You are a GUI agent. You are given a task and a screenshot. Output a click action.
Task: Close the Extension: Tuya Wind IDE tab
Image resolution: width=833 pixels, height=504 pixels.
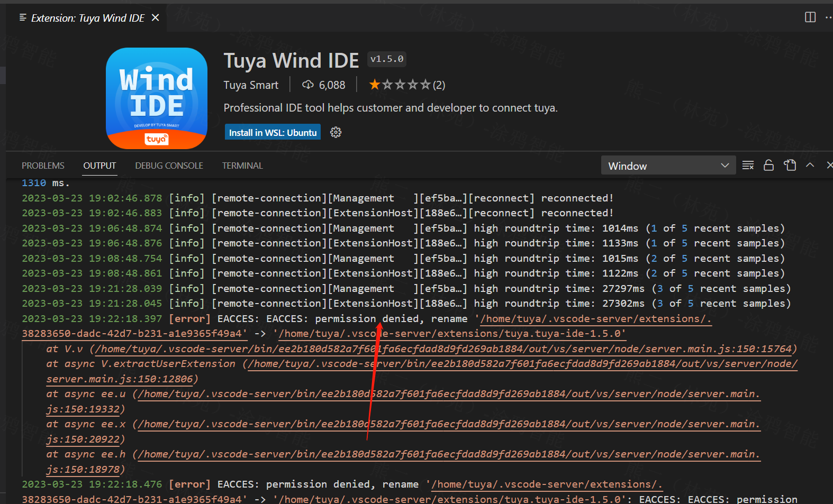[155, 17]
